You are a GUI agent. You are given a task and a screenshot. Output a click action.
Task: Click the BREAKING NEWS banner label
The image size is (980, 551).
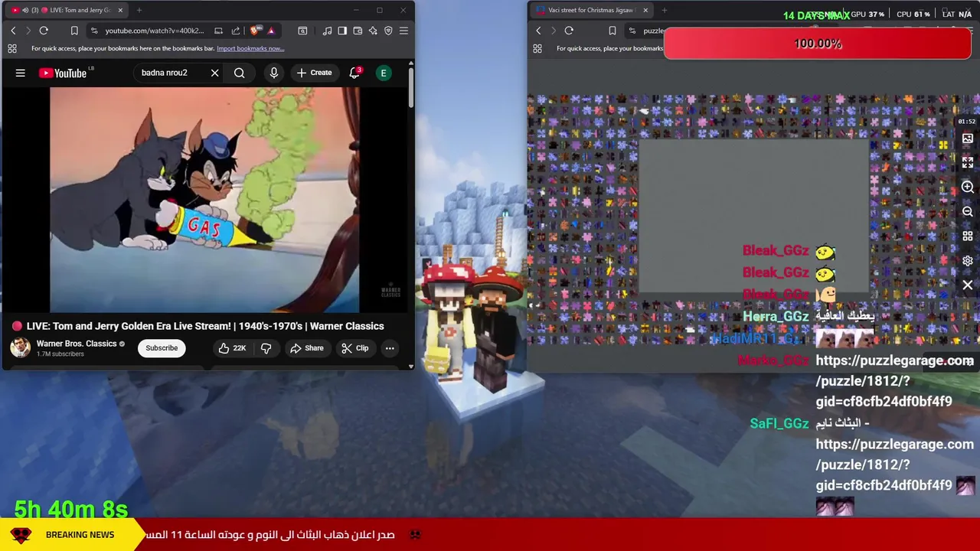(80, 535)
